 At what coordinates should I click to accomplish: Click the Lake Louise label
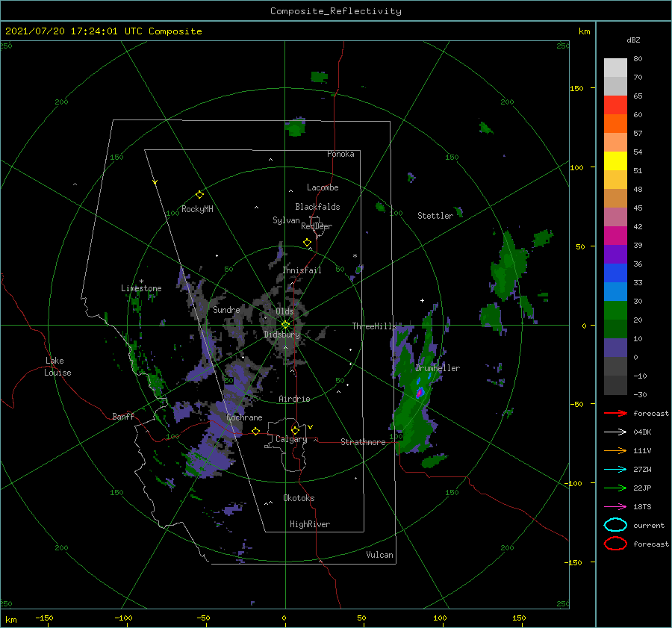[57, 367]
